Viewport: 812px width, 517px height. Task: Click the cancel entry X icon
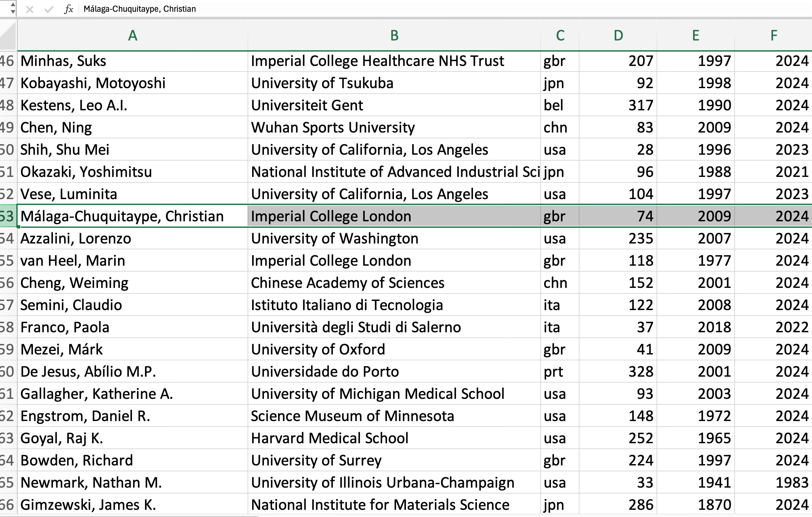coord(30,9)
